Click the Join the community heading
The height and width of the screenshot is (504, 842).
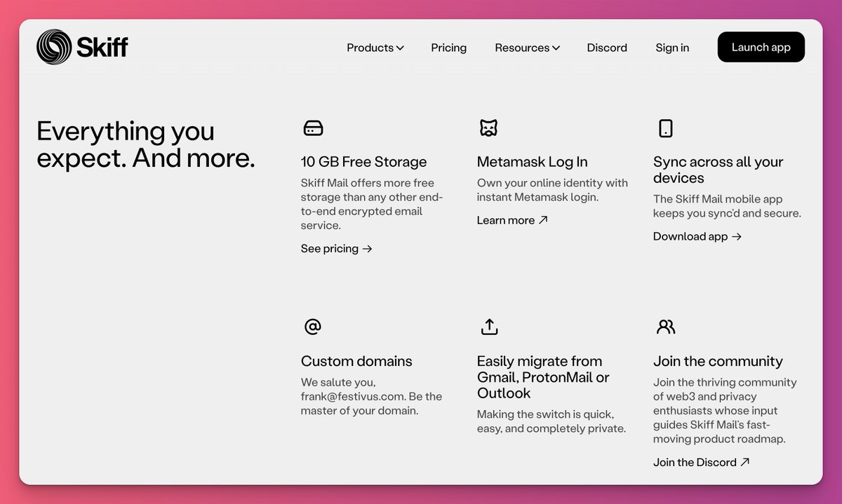[x=718, y=362]
